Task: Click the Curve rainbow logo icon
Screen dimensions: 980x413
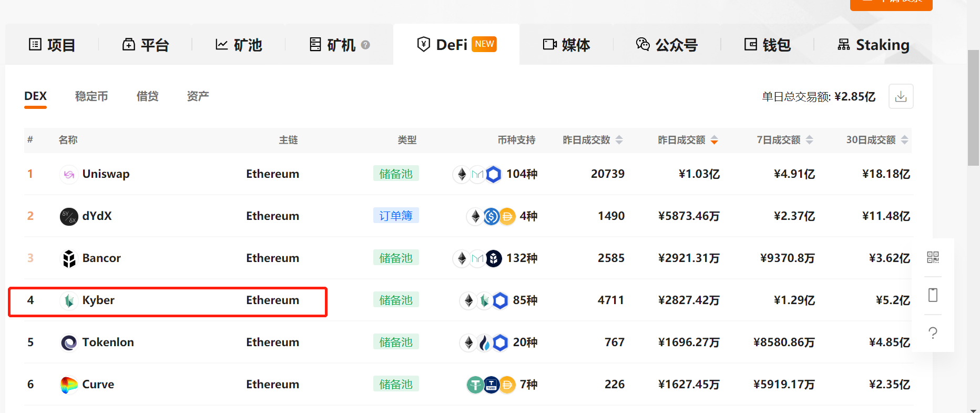Action: click(69, 385)
